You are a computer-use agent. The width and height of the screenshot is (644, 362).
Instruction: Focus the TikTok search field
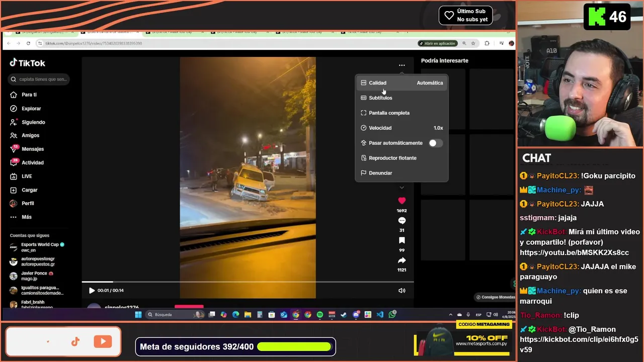point(39,79)
